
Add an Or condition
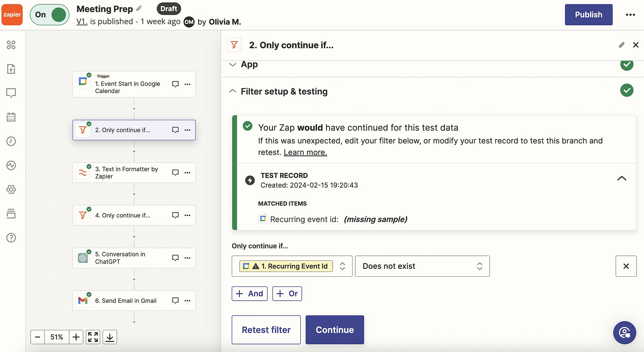[287, 294]
